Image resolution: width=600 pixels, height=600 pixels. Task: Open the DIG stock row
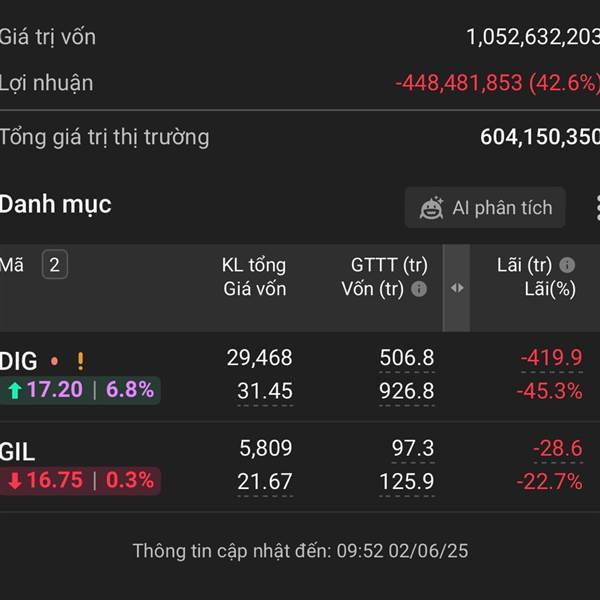(300, 377)
